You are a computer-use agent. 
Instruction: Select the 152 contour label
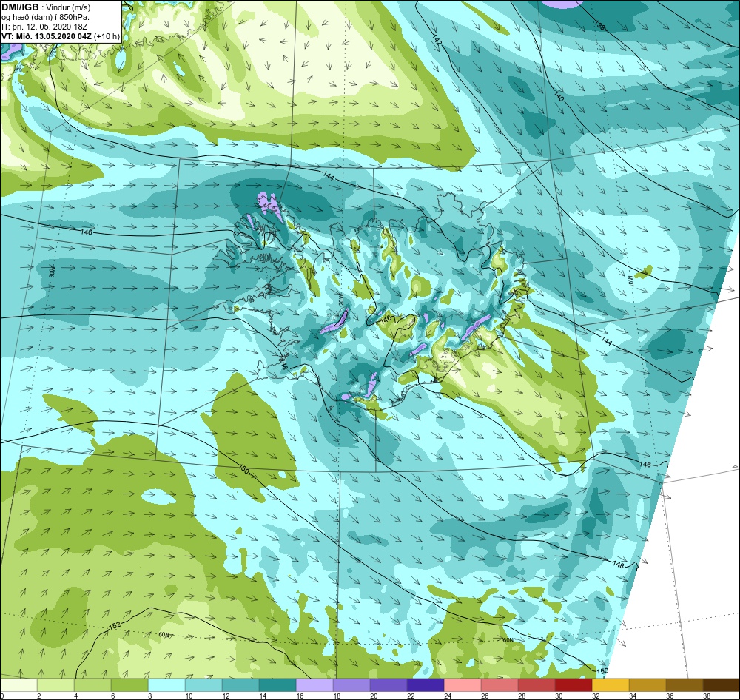(x=114, y=625)
